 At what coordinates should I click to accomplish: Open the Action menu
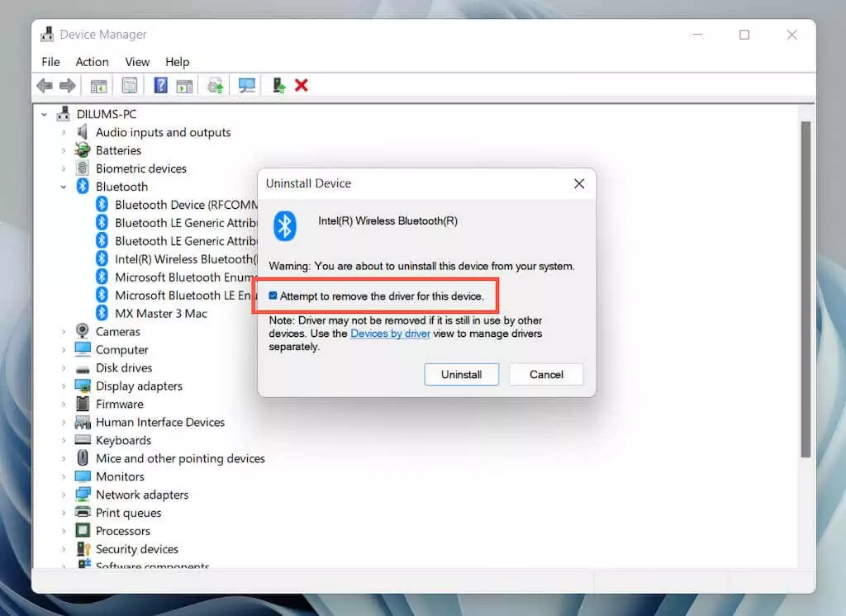pyautogui.click(x=93, y=62)
